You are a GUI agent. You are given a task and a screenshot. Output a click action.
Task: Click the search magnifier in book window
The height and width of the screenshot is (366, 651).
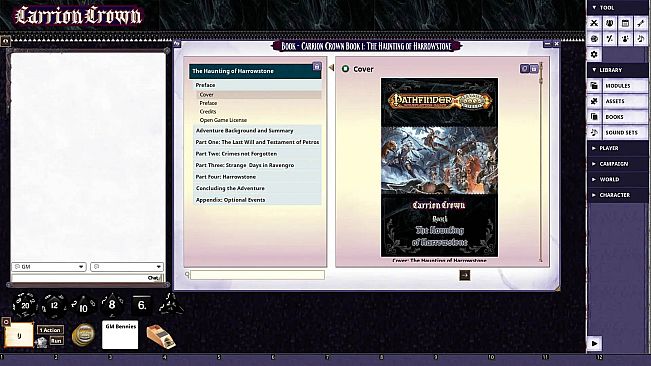coord(187,274)
